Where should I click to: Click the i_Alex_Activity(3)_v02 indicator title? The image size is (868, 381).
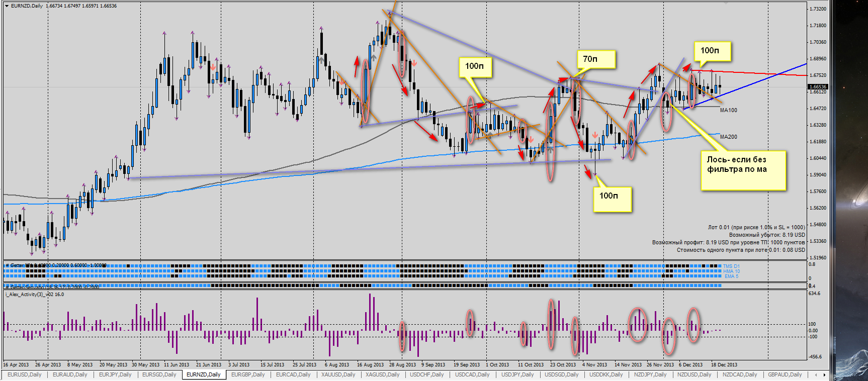point(35,295)
